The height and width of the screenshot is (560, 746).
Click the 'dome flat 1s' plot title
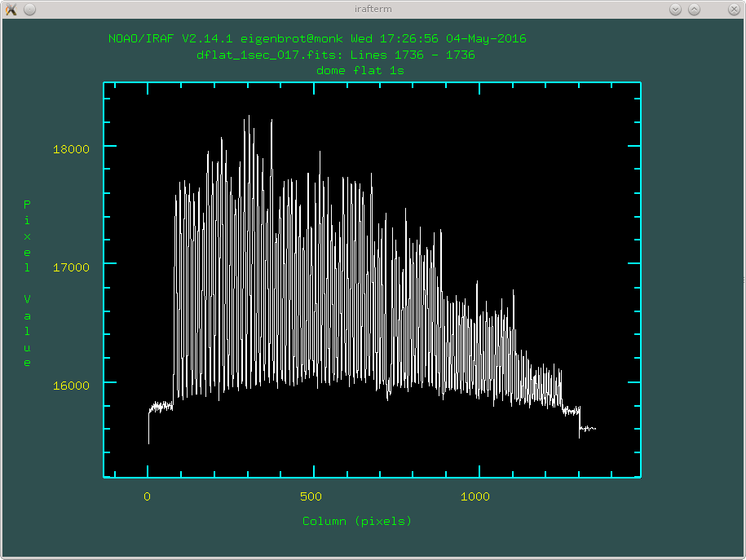tap(360, 70)
